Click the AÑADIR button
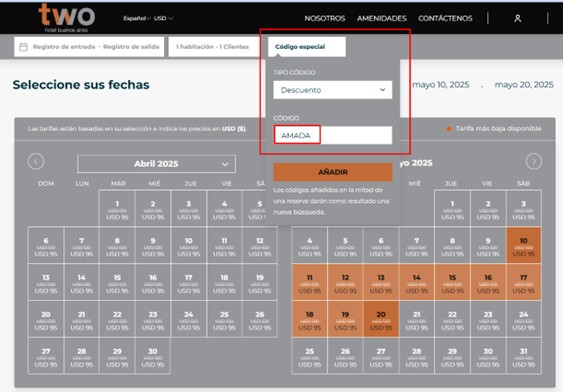Screen dimensions: 563x392 (332, 172)
